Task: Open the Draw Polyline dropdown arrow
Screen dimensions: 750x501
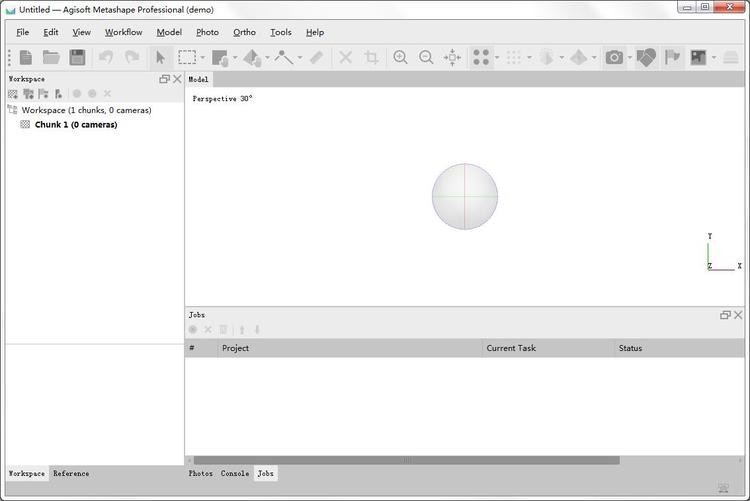Action: coord(300,58)
